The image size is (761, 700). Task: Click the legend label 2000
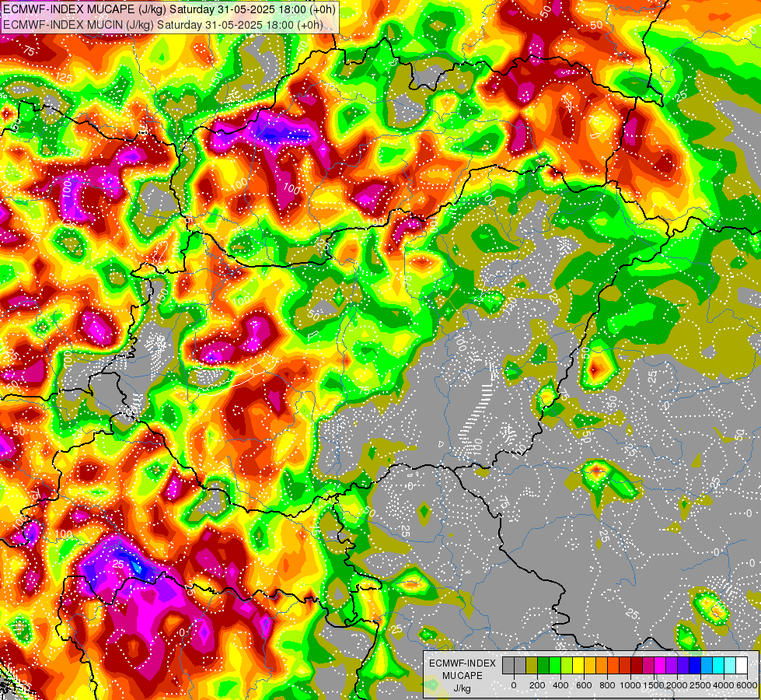click(x=677, y=685)
